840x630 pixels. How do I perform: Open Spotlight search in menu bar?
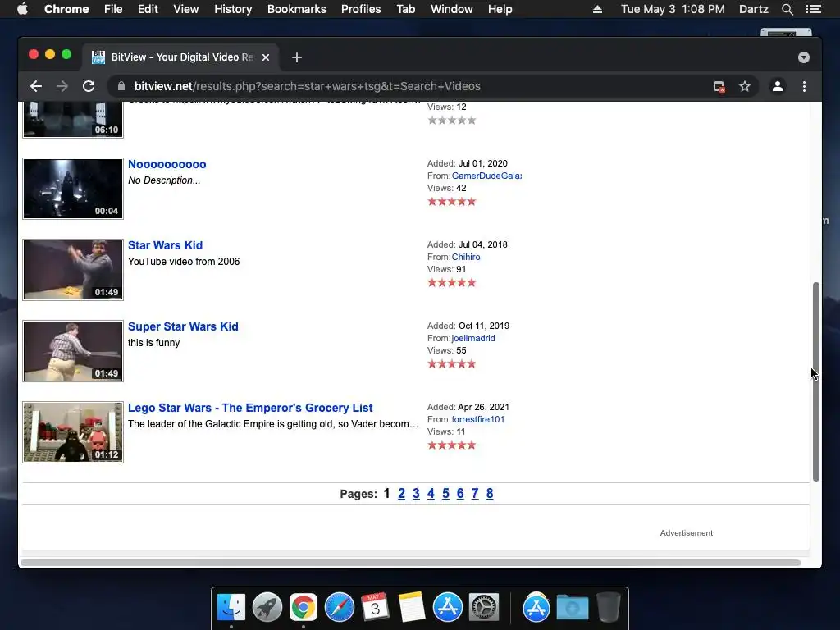tap(787, 9)
